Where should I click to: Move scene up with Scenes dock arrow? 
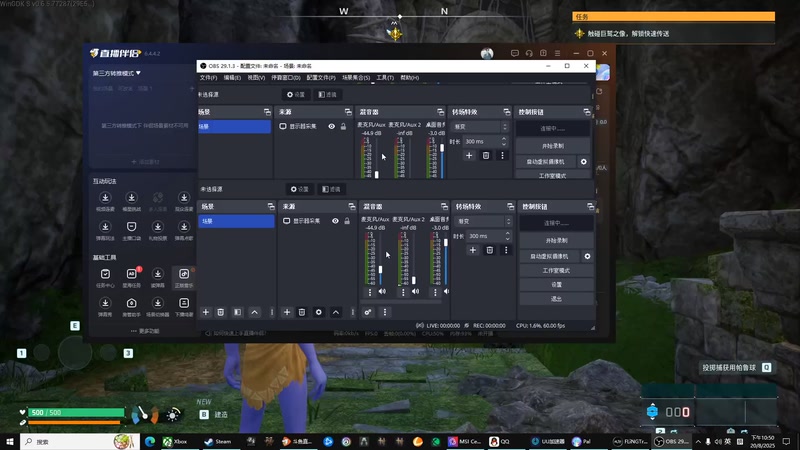tap(254, 312)
